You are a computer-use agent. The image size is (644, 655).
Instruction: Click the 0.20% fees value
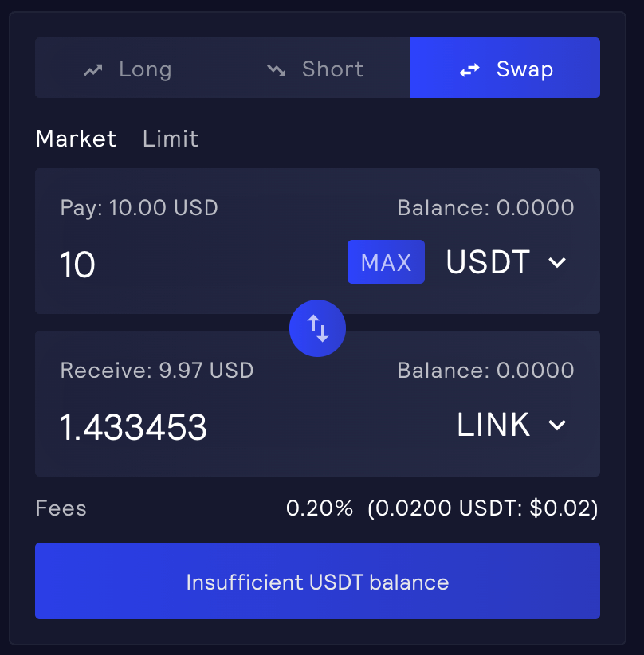pos(319,508)
